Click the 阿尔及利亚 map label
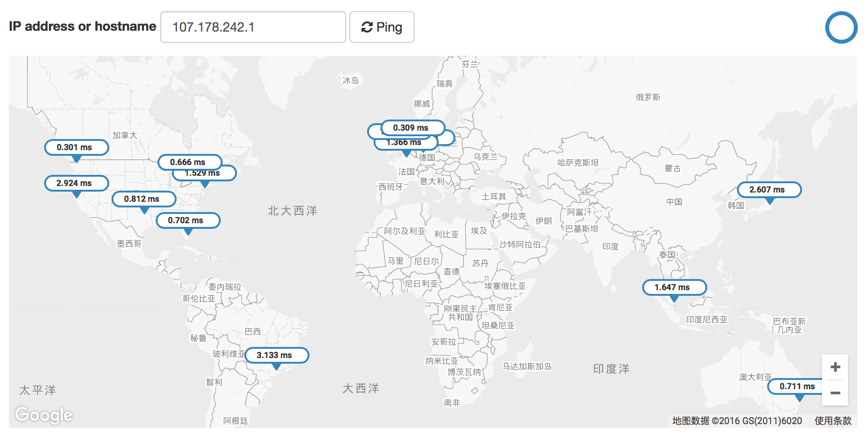Viewport: 868px width, 439px height. tap(405, 231)
